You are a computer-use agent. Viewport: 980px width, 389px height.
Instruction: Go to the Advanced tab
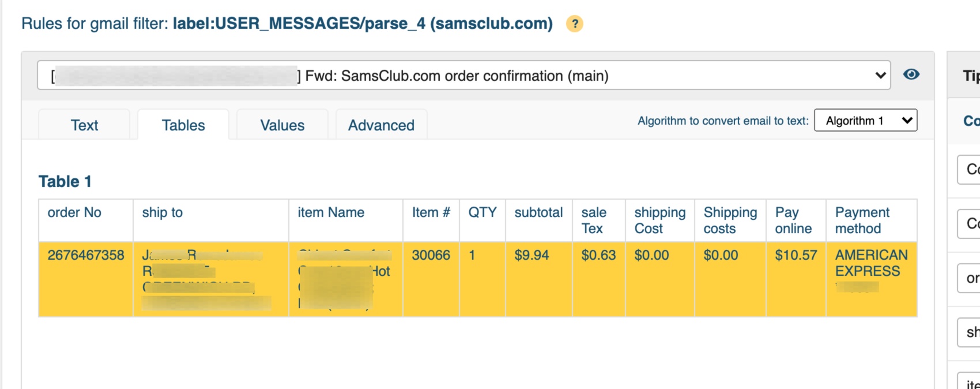coord(381,125)
